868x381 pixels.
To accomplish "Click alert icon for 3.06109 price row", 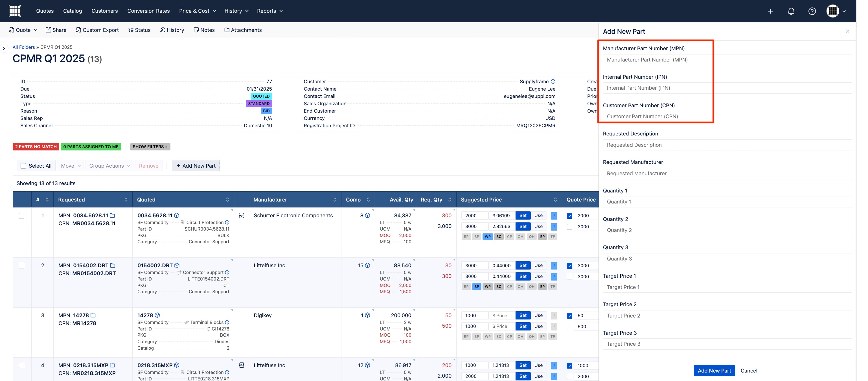I will coord(554,216).
